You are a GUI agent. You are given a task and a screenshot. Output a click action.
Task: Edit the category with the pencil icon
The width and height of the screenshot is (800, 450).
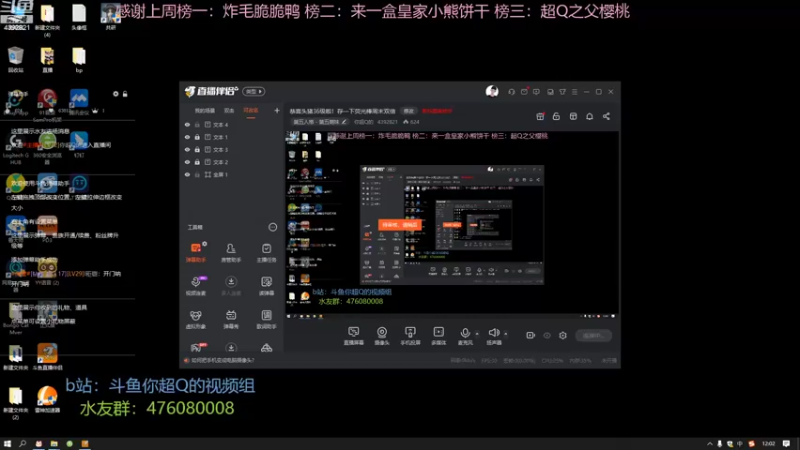click(344, 122)
